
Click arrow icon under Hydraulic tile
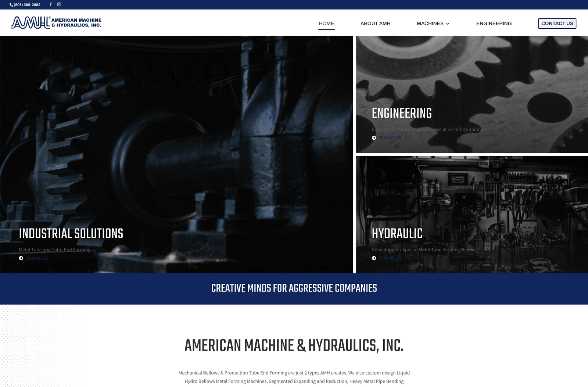click(x=374, y=258)
